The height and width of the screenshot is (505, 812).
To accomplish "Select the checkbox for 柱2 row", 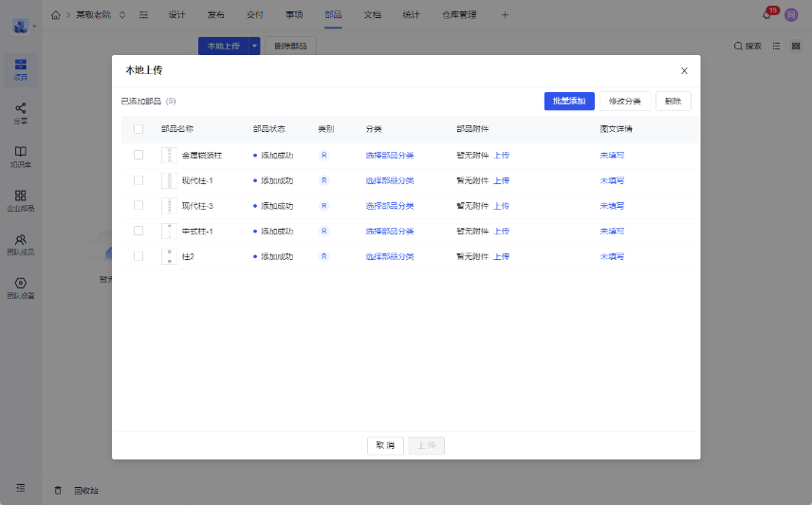I will click(138, 256).
